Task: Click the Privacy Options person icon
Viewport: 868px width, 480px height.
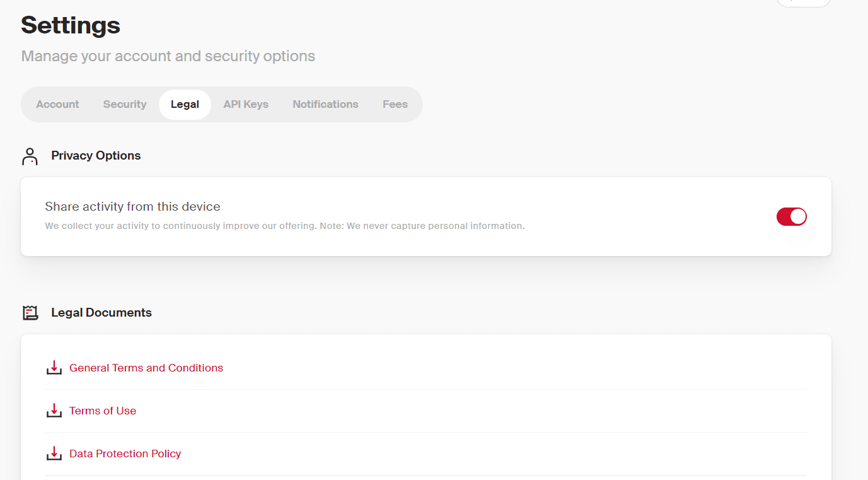Action: pyautogui.click(x=30, y=156)
